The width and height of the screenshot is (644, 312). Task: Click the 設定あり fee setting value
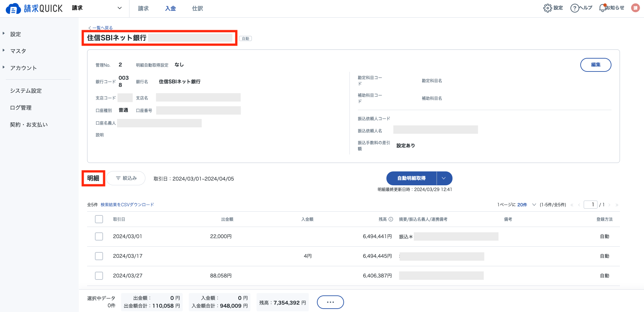(x=406, y=146)
